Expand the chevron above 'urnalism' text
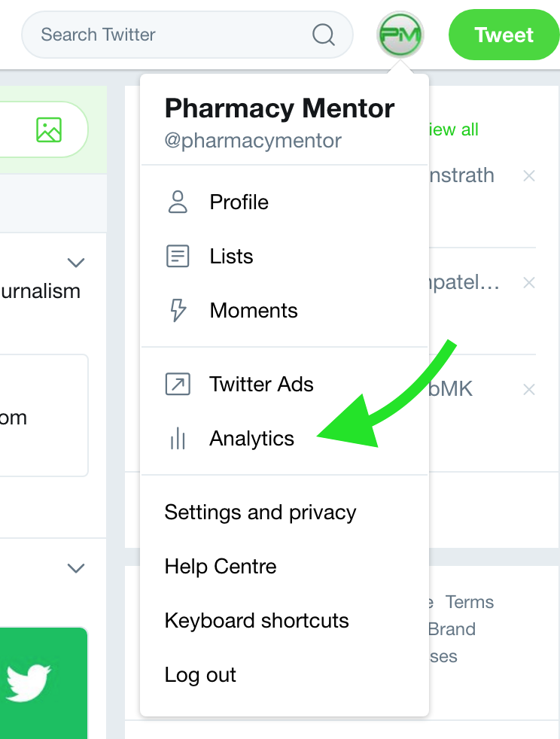560x739 pixels. (x=76, y=262)
